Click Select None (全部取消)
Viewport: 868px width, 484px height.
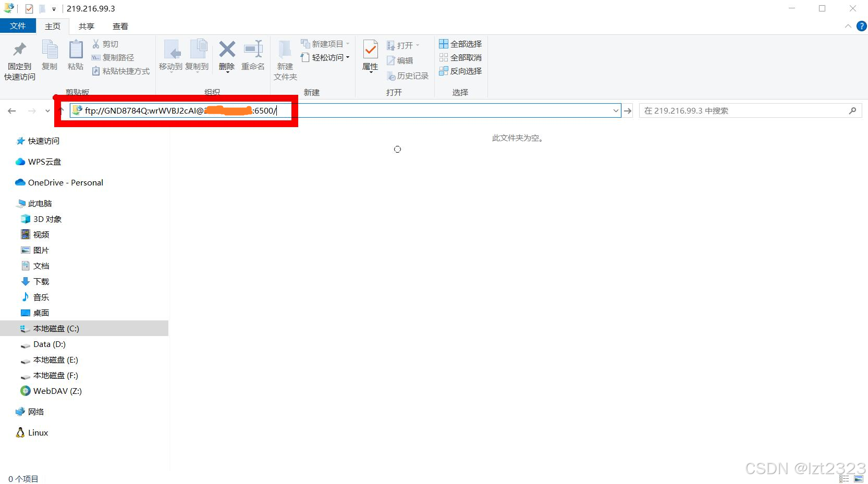pos(460,57)
